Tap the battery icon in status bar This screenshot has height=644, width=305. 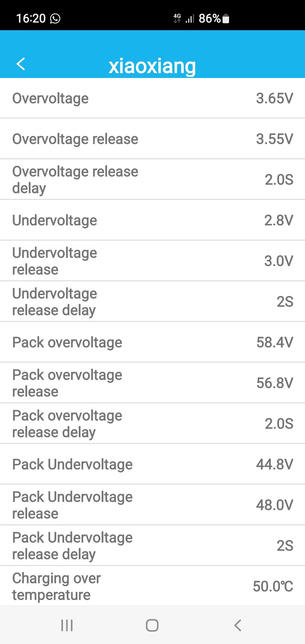(226, 19)
